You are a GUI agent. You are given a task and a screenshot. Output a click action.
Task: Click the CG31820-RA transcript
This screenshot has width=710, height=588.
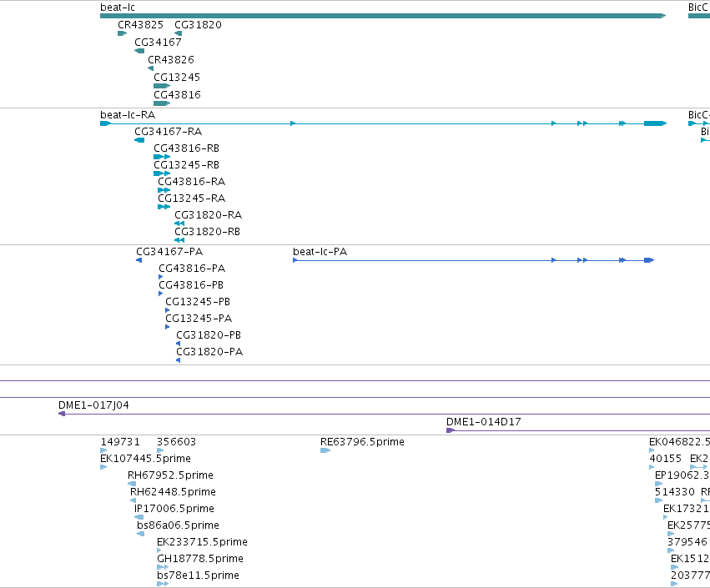tap(179, 224)
